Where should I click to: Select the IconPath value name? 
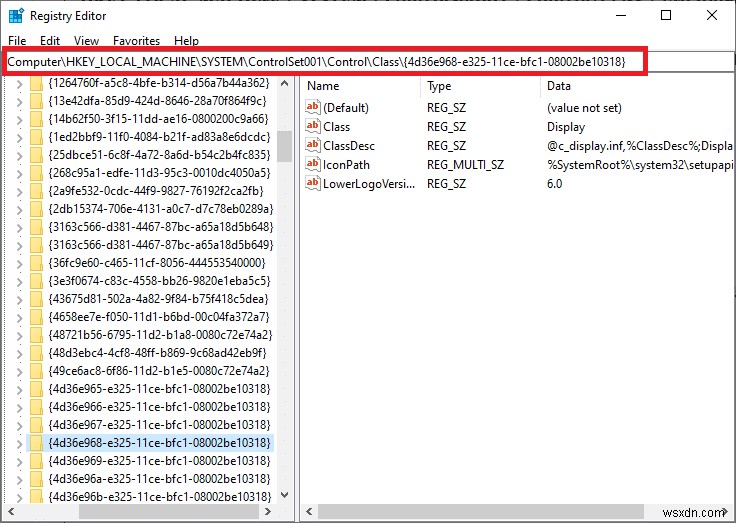point(346,165)
